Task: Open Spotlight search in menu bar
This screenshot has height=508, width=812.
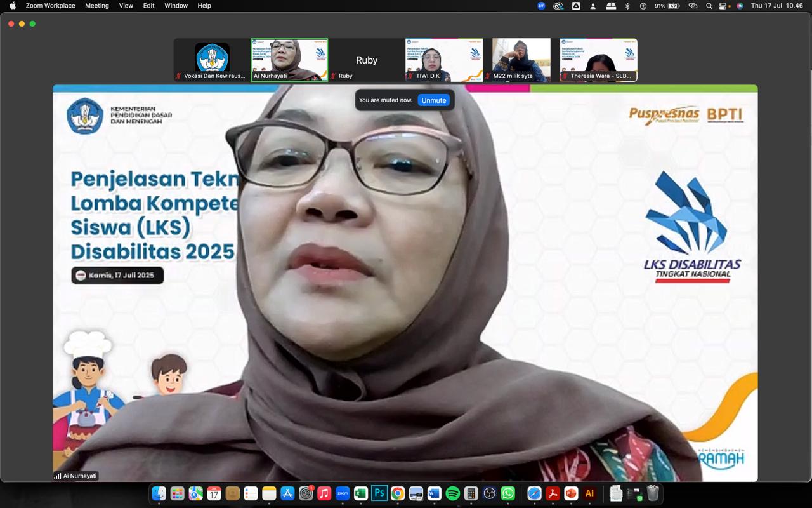Action: pos(709,6)
